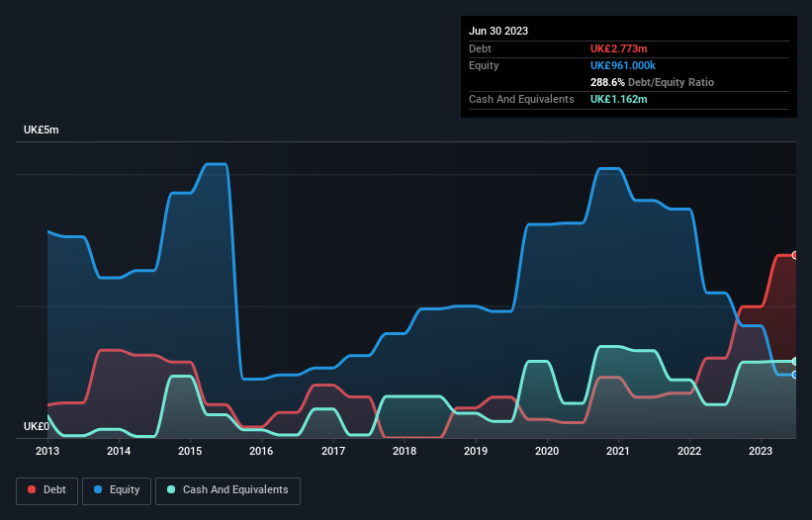
Task: Click the red Debt endpoint marker
Action: point(795,256)
